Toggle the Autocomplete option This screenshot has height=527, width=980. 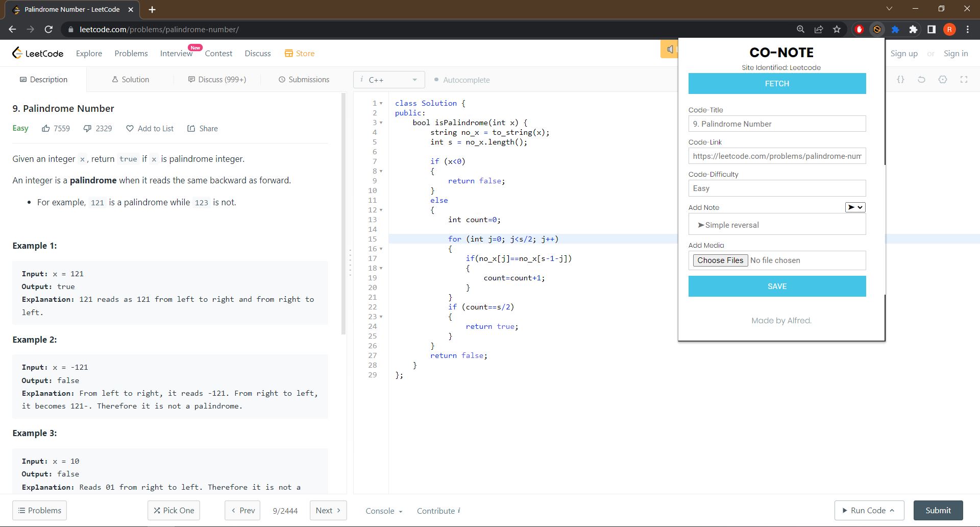pos(462,80)
